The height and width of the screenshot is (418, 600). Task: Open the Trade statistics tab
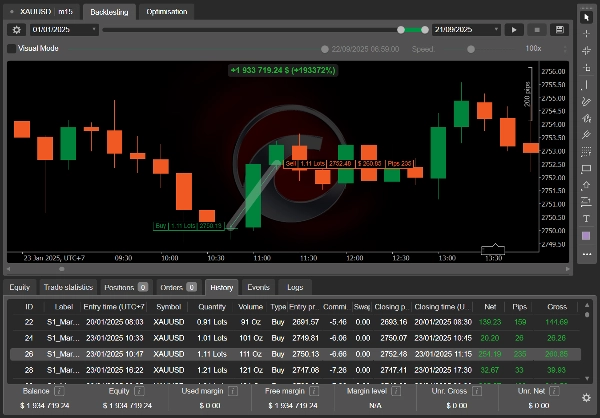pos(68,287)
